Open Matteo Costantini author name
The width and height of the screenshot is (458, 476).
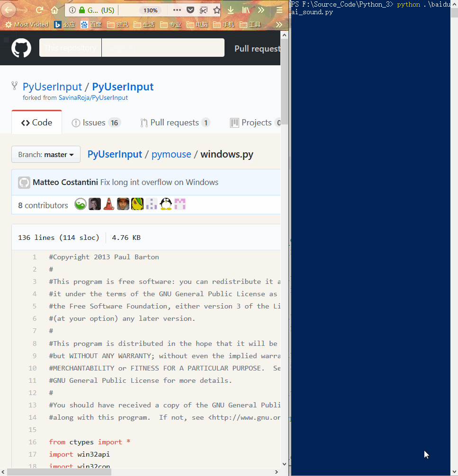tap(65, 182)
